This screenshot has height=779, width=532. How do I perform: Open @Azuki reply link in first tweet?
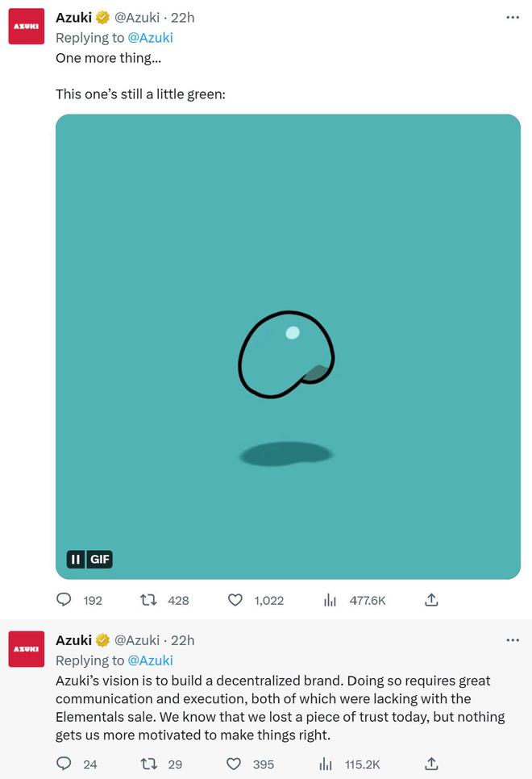(150, 38)
